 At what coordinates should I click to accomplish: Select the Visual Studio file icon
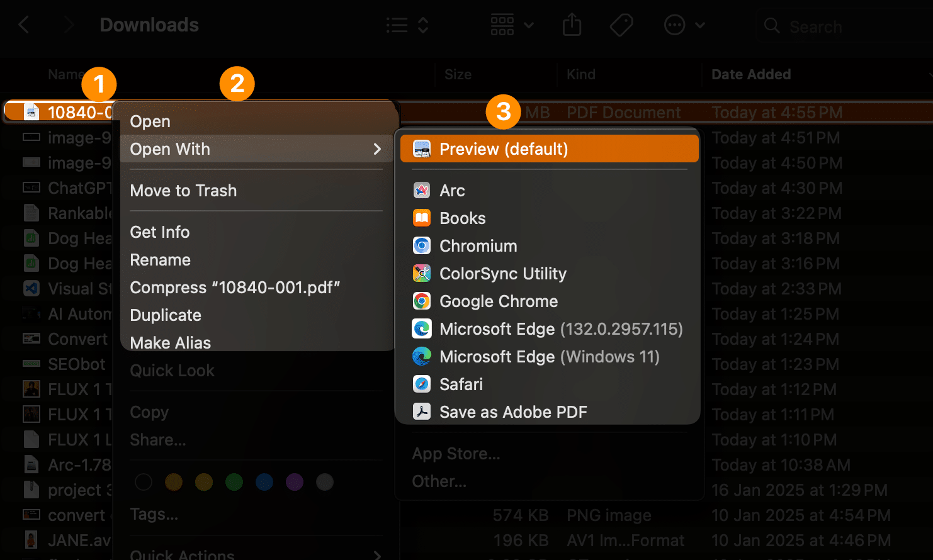(31, 289)
